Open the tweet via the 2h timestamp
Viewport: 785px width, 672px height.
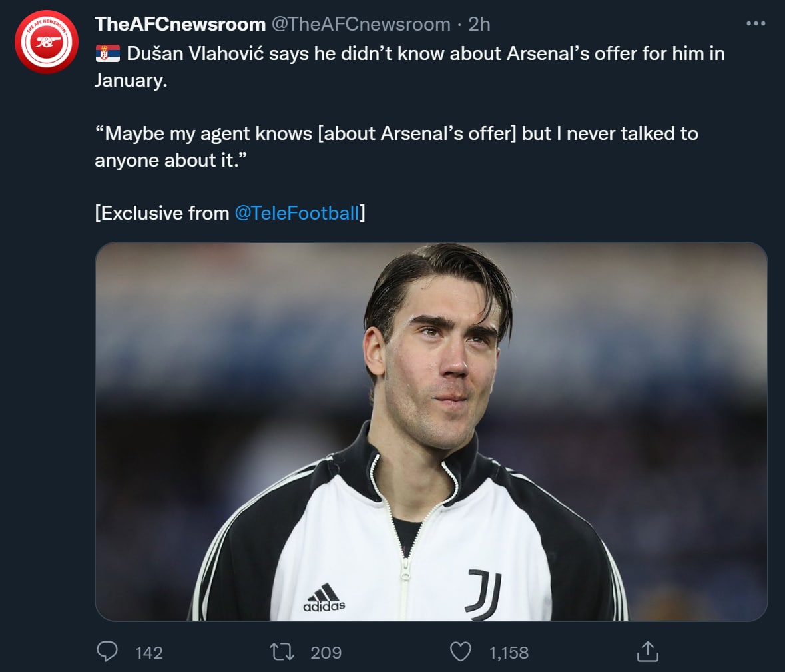click(x=479, y=24)
